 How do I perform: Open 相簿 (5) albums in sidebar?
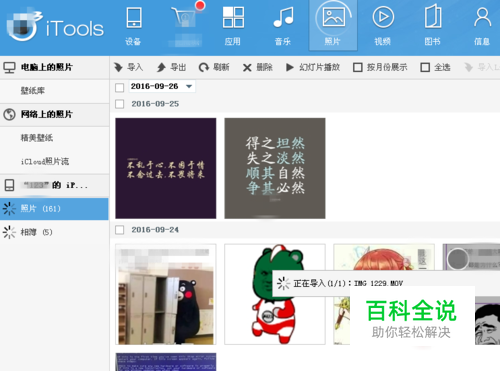(55, 232)
